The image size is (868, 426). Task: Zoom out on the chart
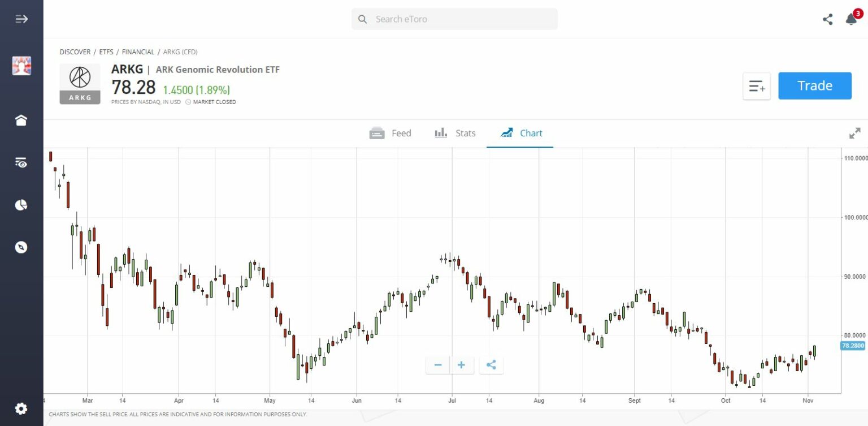pos(437,365)
